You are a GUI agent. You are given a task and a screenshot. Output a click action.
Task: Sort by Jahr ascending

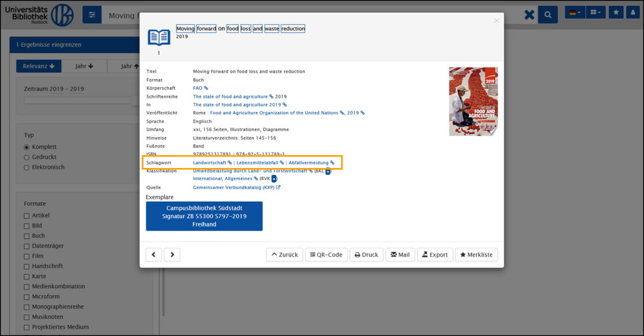[x=123, y=66]
